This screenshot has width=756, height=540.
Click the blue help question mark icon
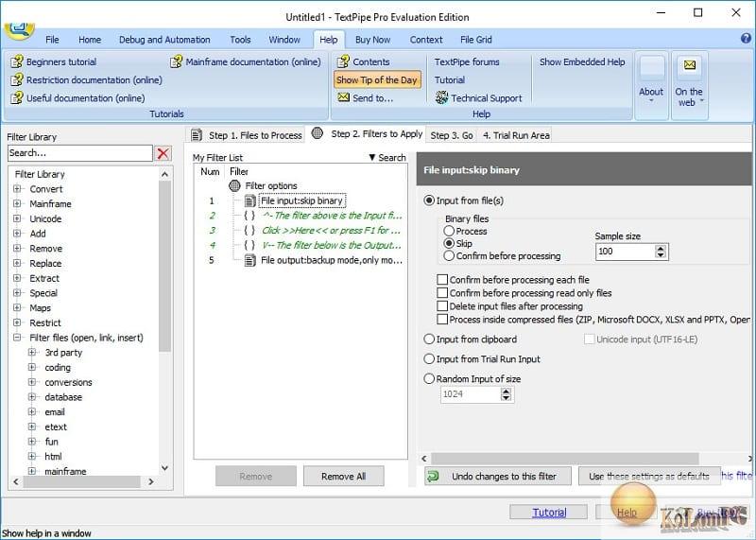coord(746,39)
